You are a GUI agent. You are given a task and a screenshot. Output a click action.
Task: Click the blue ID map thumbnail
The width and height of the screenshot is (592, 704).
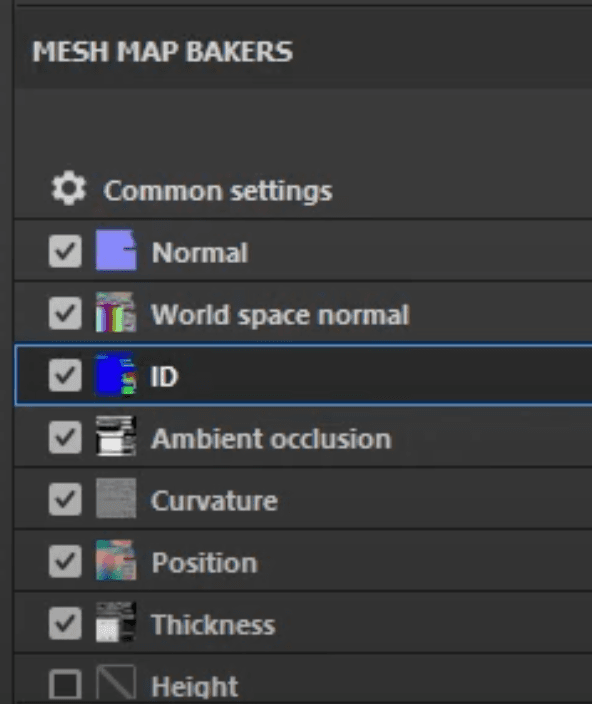(x=116, y=374)
